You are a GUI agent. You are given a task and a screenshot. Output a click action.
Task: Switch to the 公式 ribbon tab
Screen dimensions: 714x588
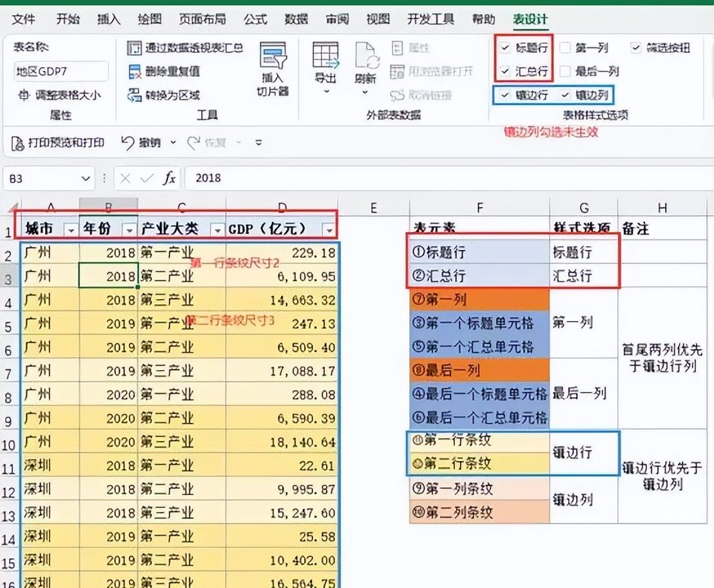click(255, 19)
